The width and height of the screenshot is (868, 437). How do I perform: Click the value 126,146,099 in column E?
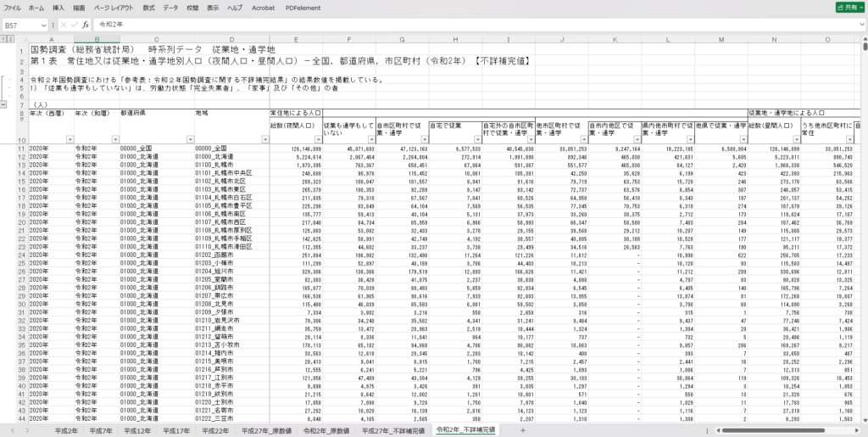click(305, 149)
